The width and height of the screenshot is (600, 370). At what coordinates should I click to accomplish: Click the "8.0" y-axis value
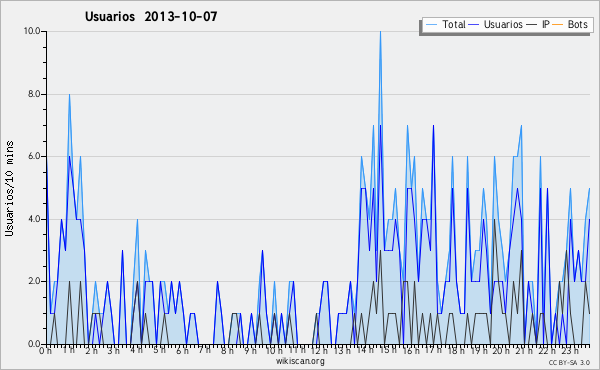tap(34, 94)
